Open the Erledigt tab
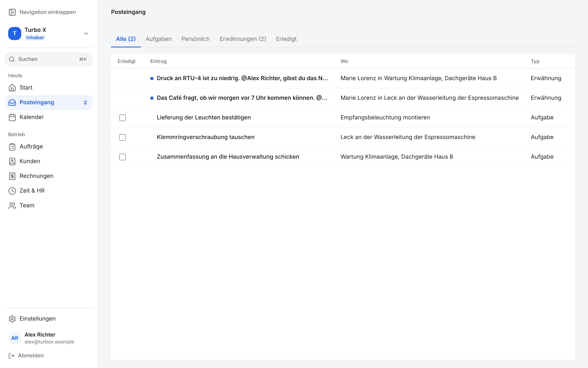This screenshot has width=588, height=368. 286,39
